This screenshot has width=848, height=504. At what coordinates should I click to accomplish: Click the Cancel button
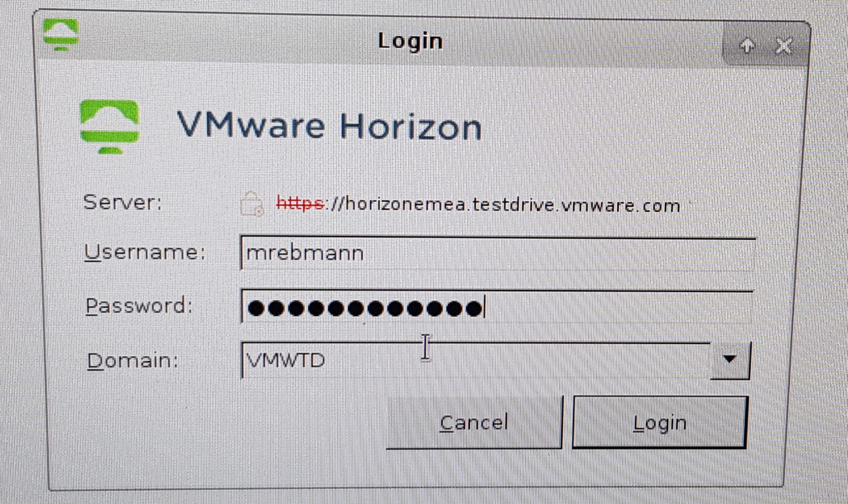click(x=475, y=422)
